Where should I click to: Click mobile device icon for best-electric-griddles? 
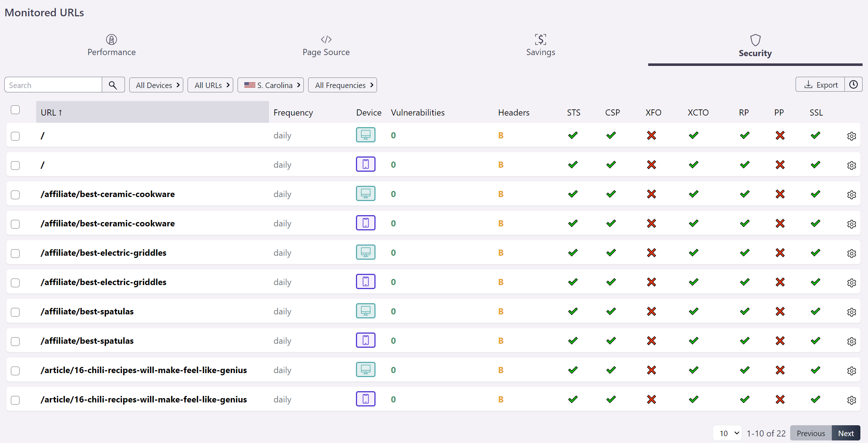point(365,281)
